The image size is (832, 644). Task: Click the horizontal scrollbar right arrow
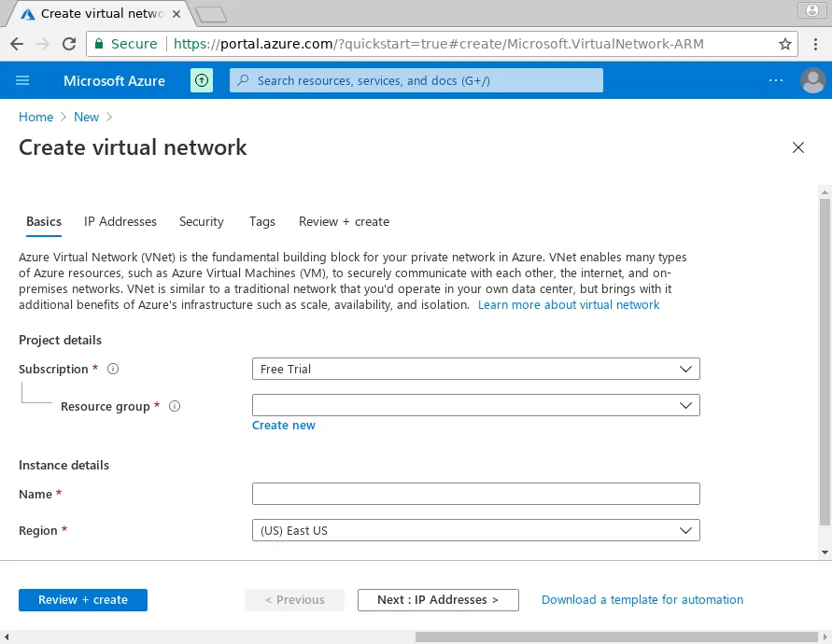click(825, 637)
